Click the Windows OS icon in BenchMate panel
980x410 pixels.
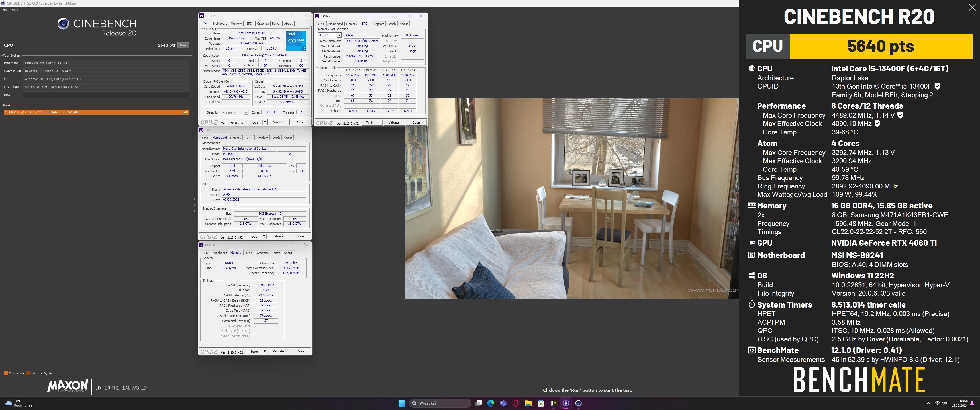[x=751, y=275]
